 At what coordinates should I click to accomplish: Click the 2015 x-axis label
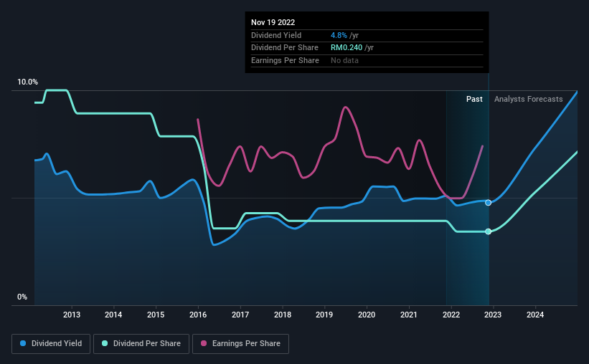[156, 315]
